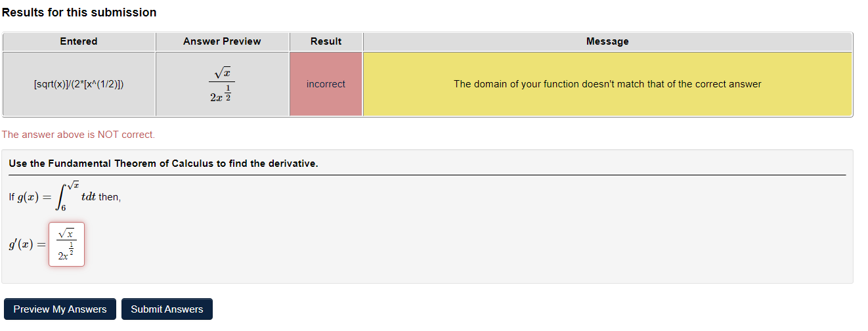Click the integral expression defining g(x)
This screenshot has height=331, width=868.
tap(56, 197)
